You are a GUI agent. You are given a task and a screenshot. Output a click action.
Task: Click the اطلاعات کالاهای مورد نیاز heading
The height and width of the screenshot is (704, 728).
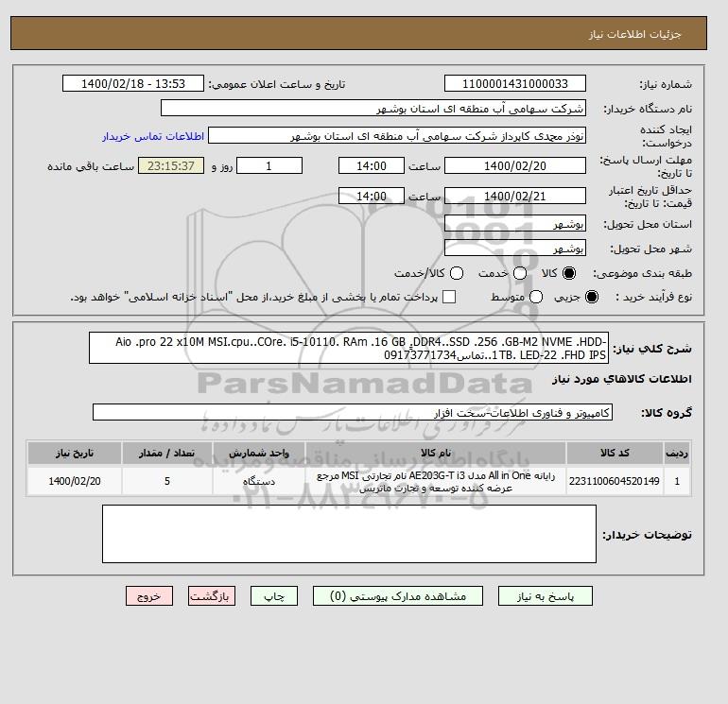click(622, 379)
